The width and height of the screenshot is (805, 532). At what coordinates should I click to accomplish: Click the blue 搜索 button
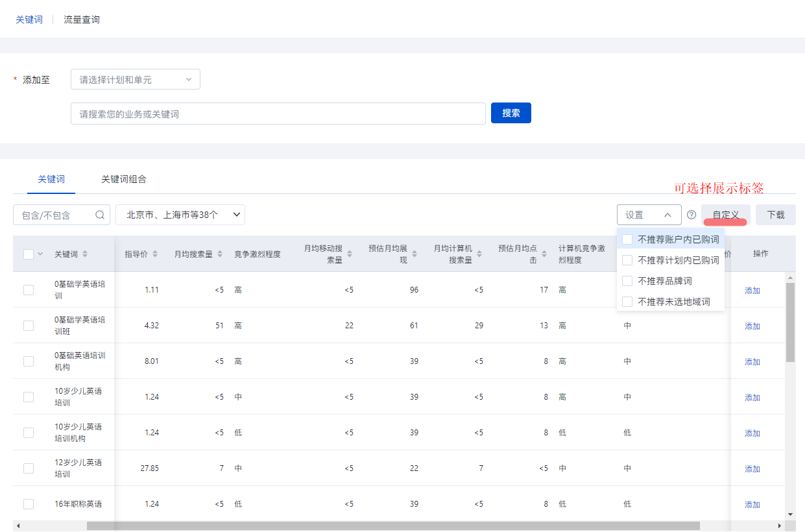coord(511,113)
